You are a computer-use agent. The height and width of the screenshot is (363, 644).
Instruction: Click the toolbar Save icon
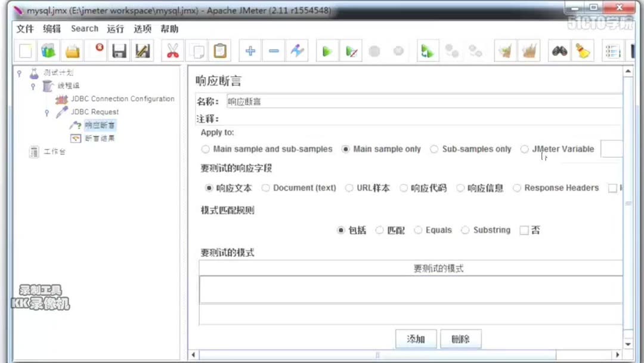(x=119, y=51)
